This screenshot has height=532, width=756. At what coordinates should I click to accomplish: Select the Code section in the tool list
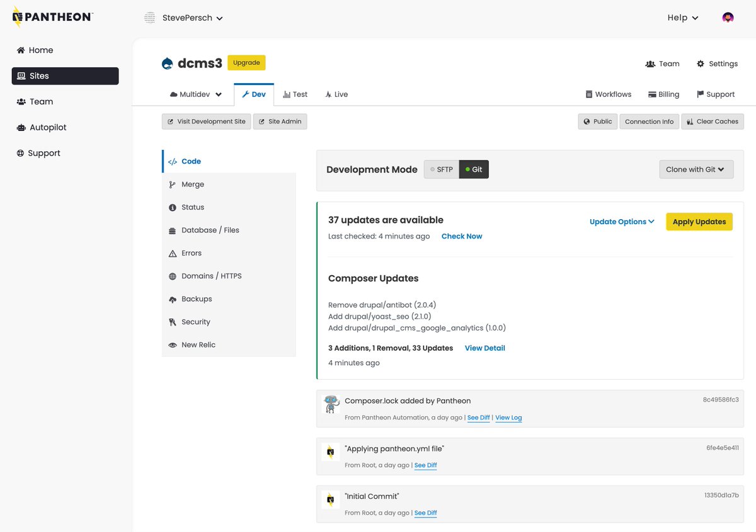point(229,161)
